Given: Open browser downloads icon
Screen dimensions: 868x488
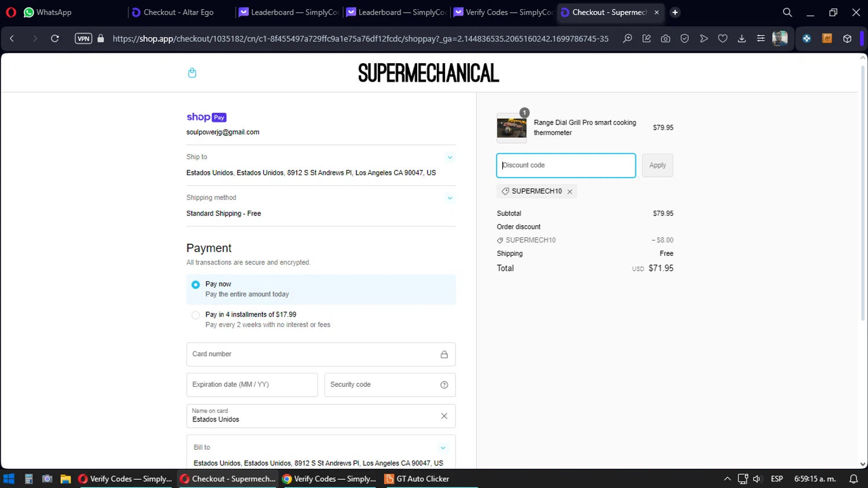Looking at the screenshot, I should point(742,39).
